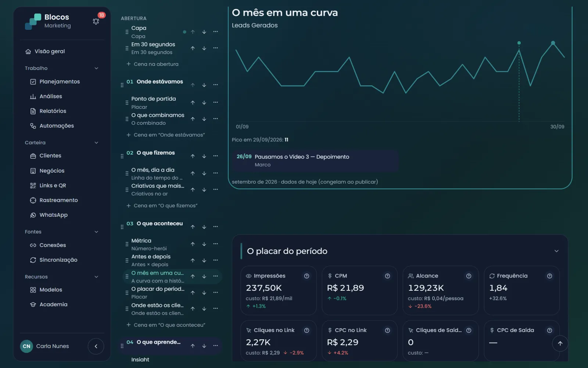Show help for Cliques no Link
Viewport: 588px width, 368px height.
[x=306, y=330]
